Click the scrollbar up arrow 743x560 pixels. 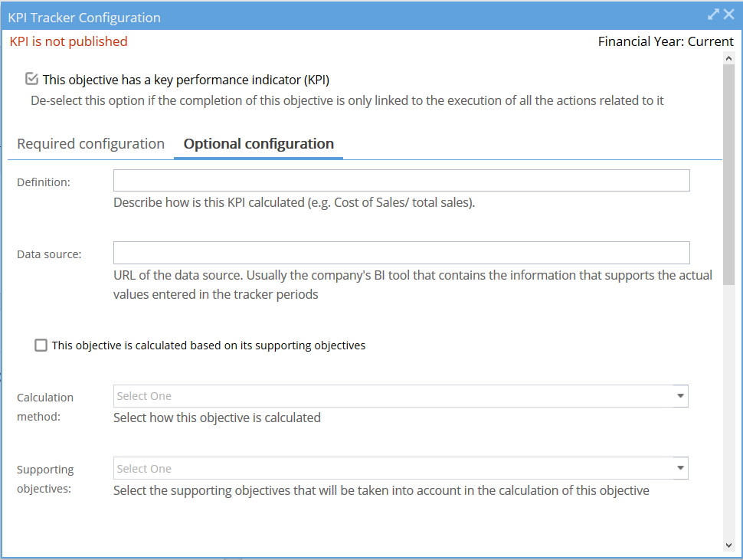[x=728, y=58]
